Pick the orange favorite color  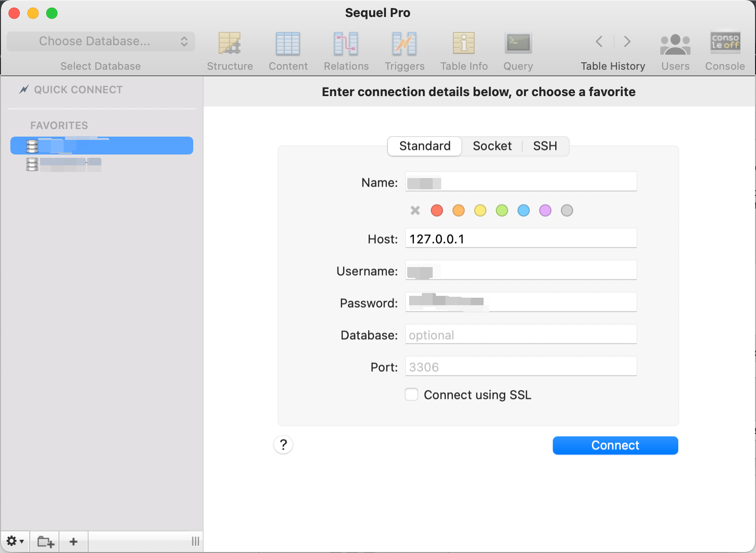459,211
